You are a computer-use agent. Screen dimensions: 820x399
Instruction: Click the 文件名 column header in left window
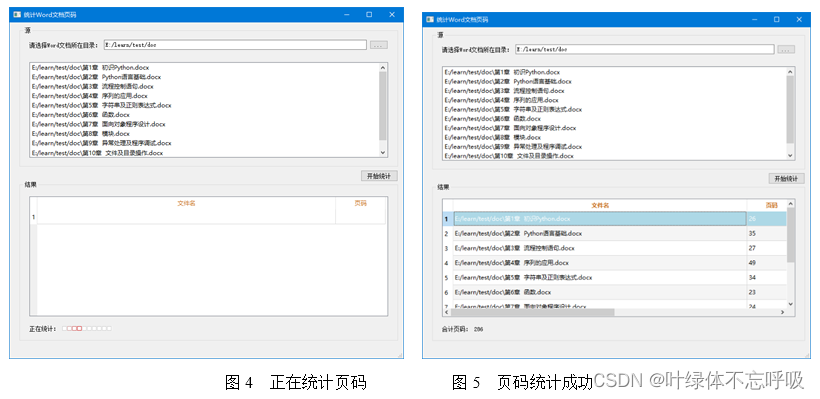(186, 203)
